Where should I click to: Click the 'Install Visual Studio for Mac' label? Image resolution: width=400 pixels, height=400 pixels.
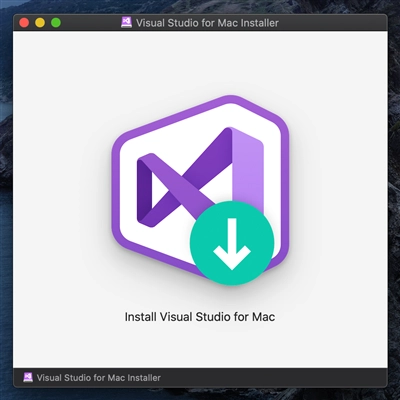(200, 317)
